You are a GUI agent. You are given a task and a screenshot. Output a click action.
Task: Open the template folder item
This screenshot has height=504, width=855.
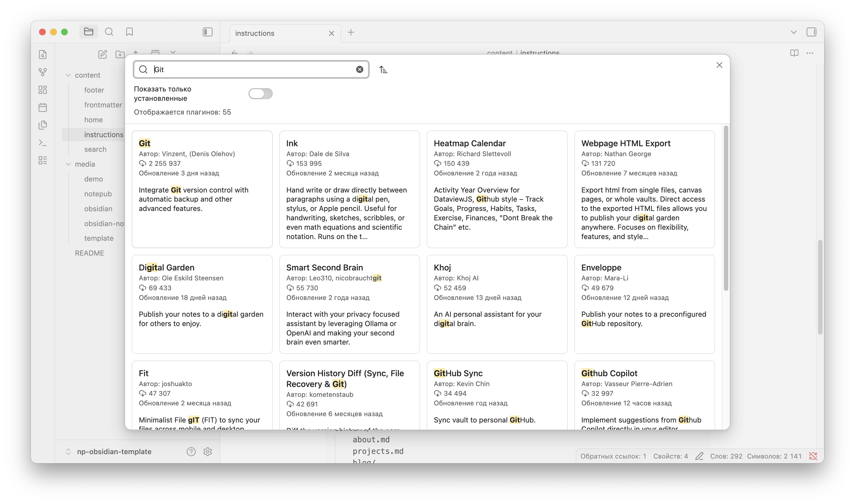pyautogui.click(x=99, y=238)
